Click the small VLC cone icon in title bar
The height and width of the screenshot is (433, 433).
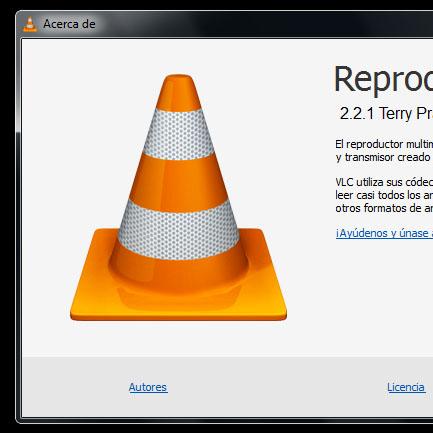point(30,24)
